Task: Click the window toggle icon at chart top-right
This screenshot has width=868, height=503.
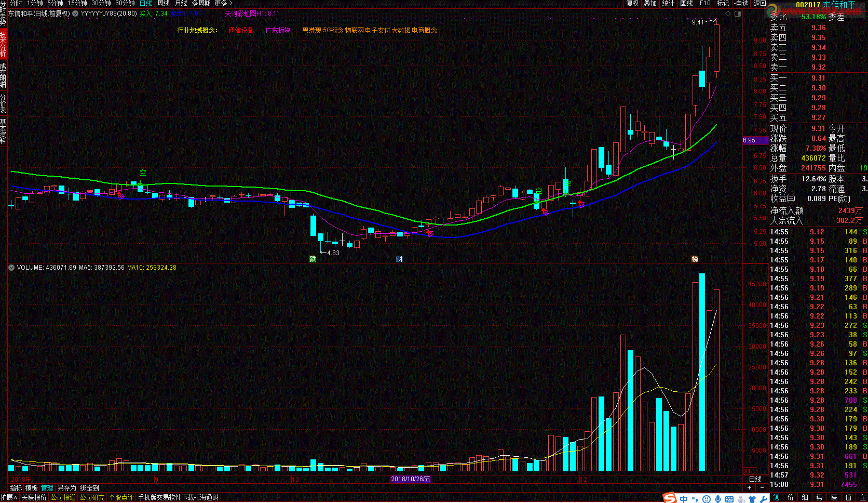Action: [738, 14]
